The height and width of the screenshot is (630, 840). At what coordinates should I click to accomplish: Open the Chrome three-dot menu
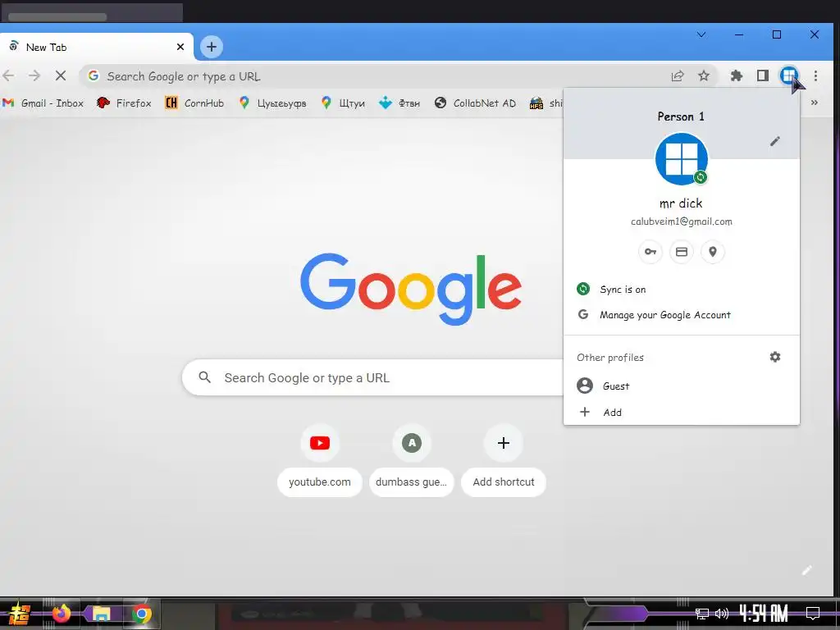click(815, 76)
